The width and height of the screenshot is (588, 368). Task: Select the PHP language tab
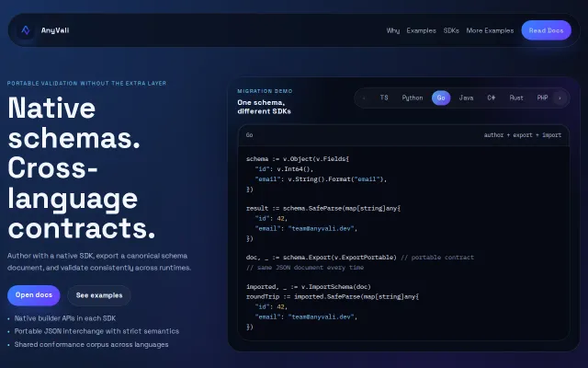point(542,98)
